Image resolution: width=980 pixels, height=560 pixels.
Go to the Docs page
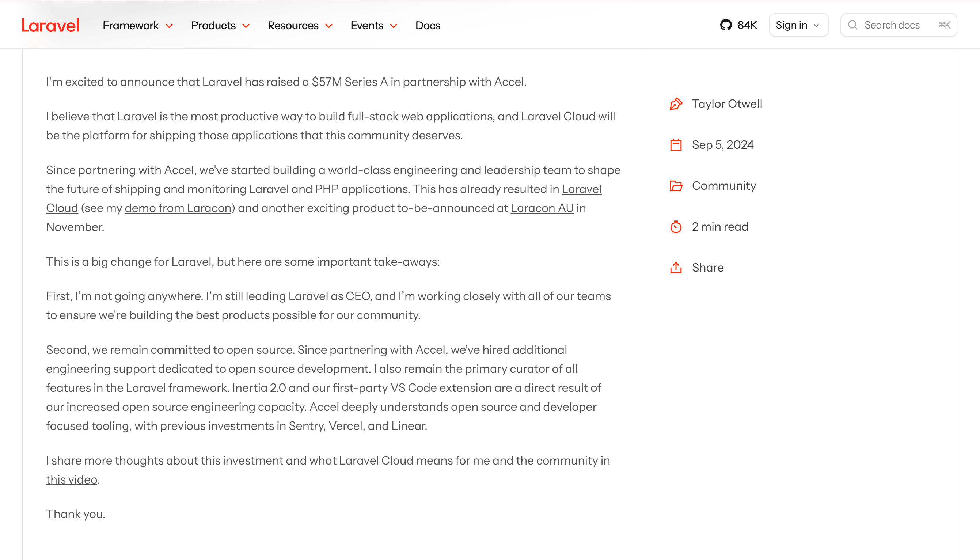click(x=428, y=25)
